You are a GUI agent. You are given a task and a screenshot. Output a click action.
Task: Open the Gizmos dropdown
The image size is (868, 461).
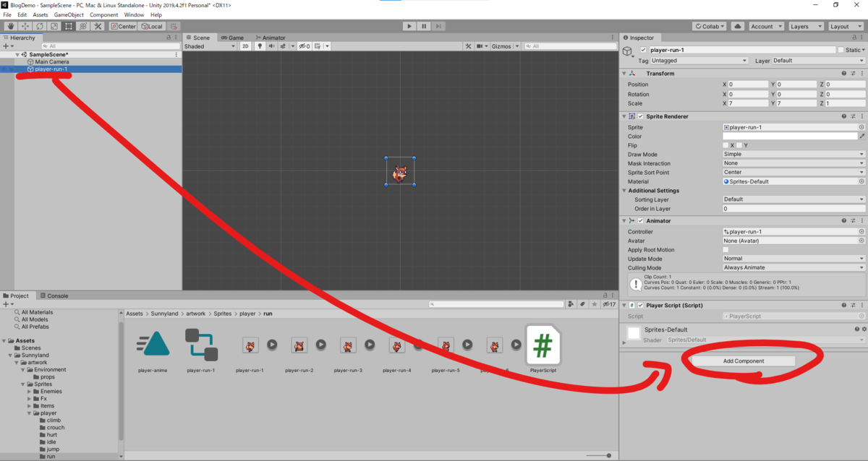coord(504,46)
